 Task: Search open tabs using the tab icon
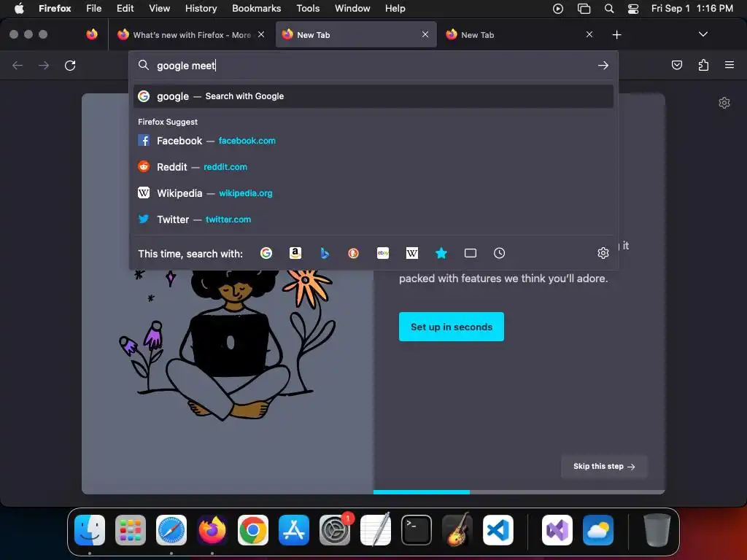471,253
